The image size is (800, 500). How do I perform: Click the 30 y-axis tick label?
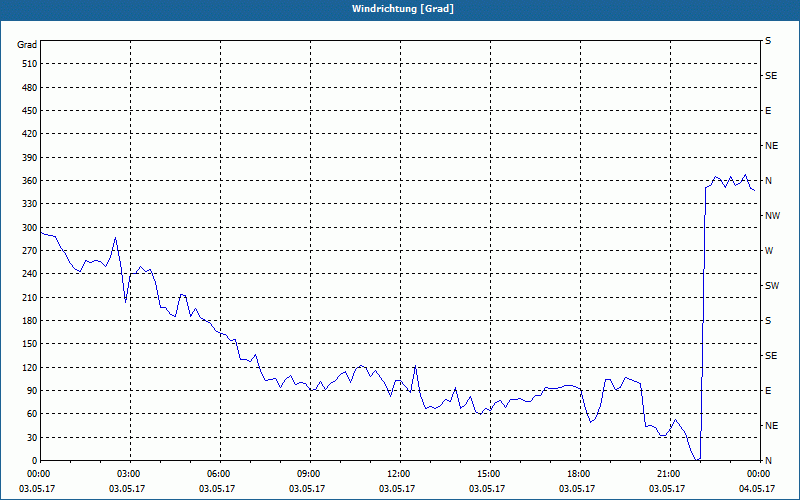click(32, 437)
